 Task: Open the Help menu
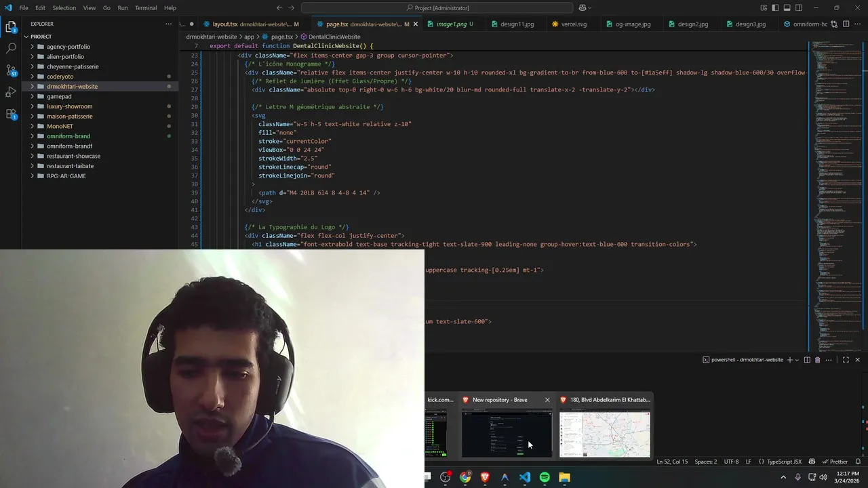coord(170,7)
